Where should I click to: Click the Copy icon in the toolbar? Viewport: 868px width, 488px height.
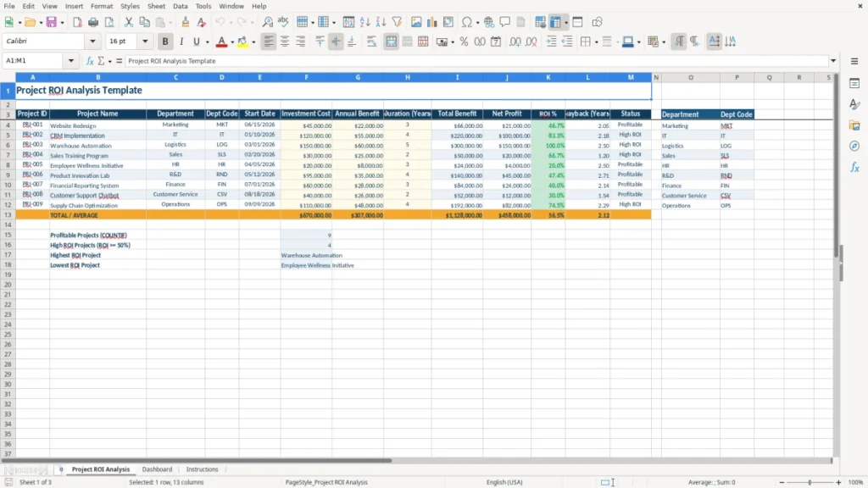(x=144, y=22)
